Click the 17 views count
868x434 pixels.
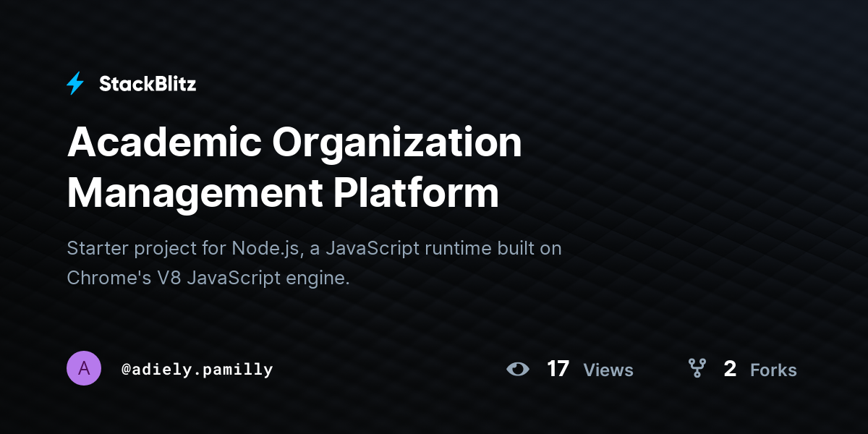coord(558,369)
